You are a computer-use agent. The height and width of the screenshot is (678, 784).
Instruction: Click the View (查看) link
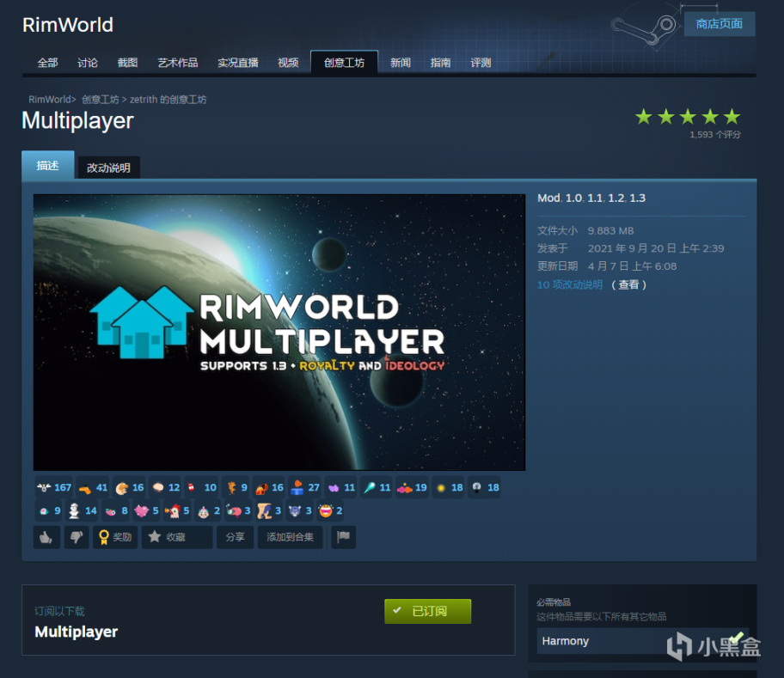coord(629,284)
